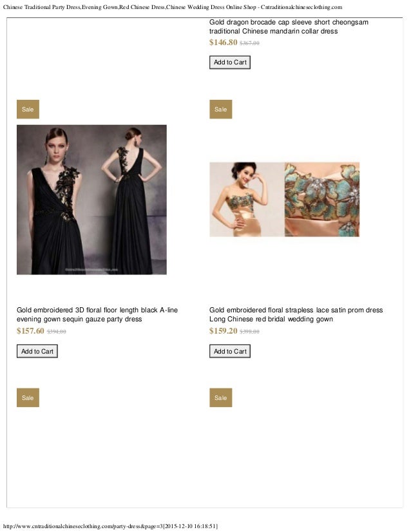
Task: Open the Gold dragon brocade cap sleeve cheongsam title
Action: click(x=289, y=26)
